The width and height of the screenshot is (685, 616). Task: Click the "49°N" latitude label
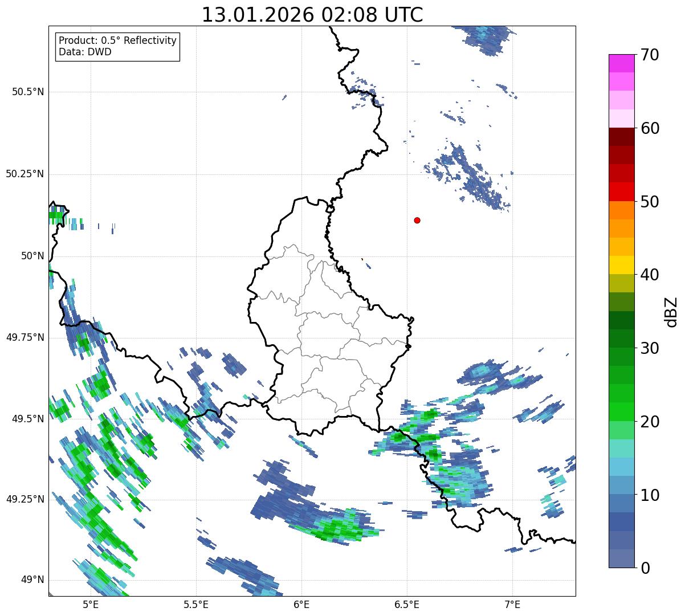32,580
